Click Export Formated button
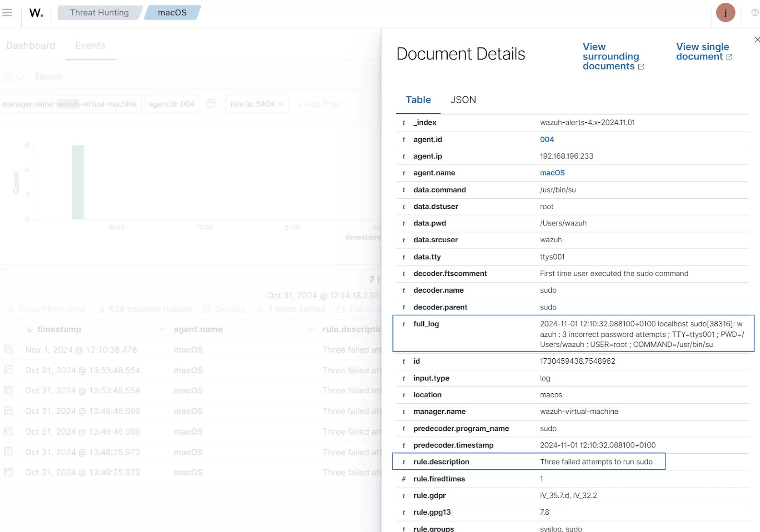Image resolution: width=760 pixels, height=532 pixels. [x=47, y=309]
